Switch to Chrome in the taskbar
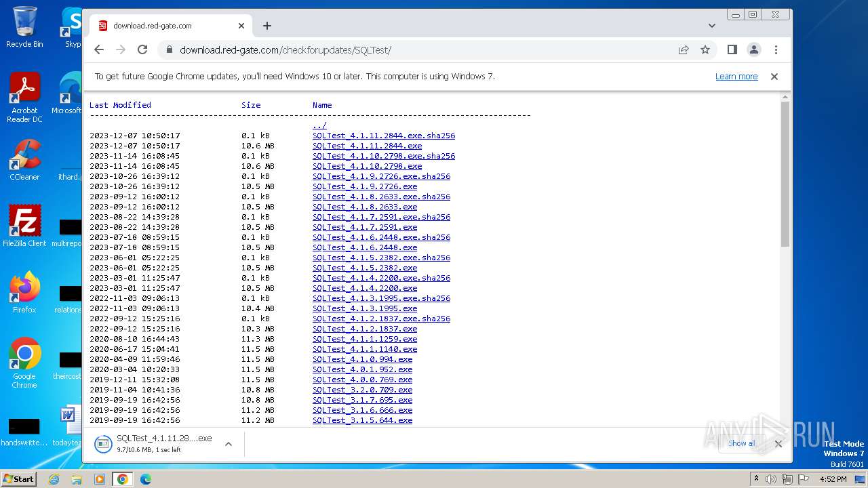This screenshot has width=868, height=488. point(123,479)
